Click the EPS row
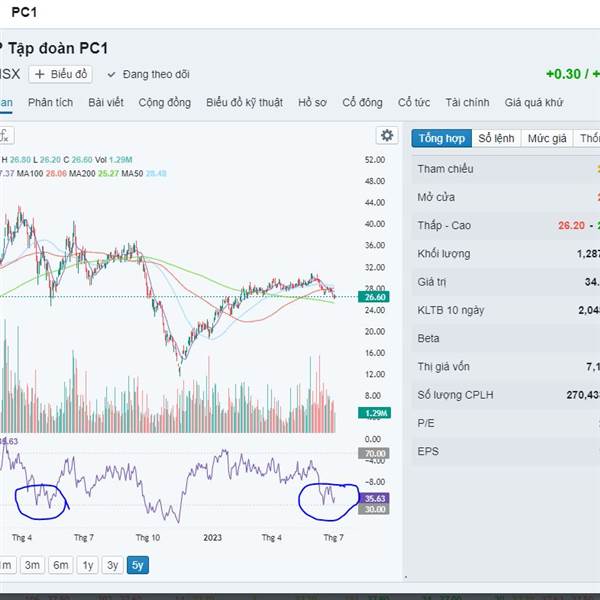This screenshot has width=600, height=600. pyautogui.click(x=506, y=452)
